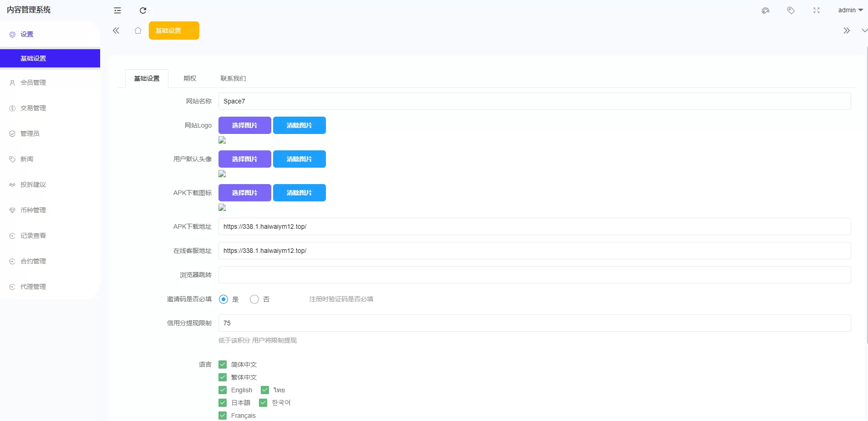Collapse the sidebar with the menu-fold icon

[x=117, y=10]
